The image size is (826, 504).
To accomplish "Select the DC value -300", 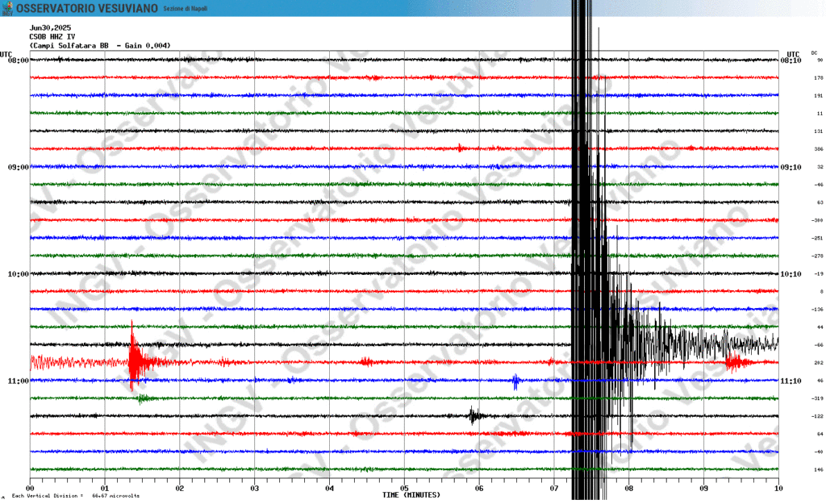I will pos(817,221).
